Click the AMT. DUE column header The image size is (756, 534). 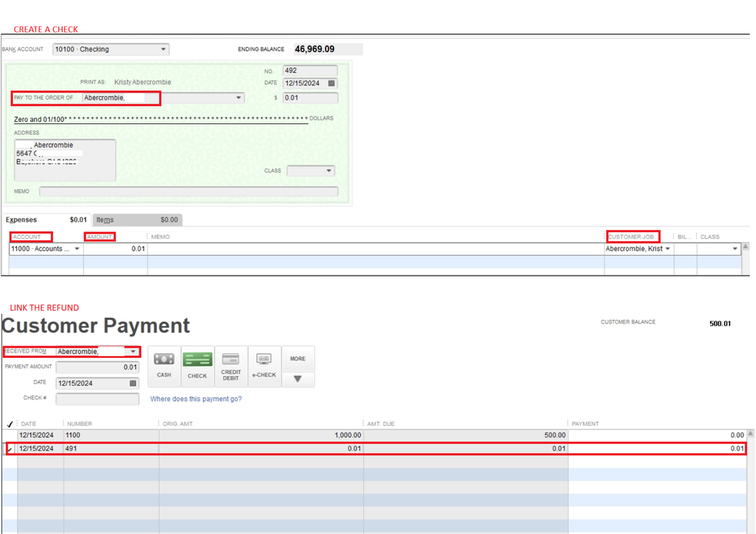click(381, 424)
